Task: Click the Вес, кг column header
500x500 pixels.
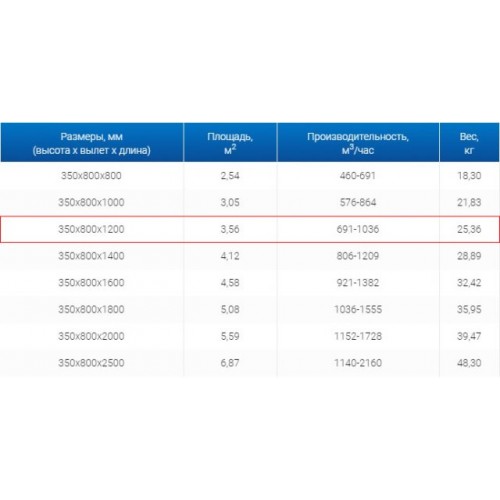Action: [x=469, y=143]
